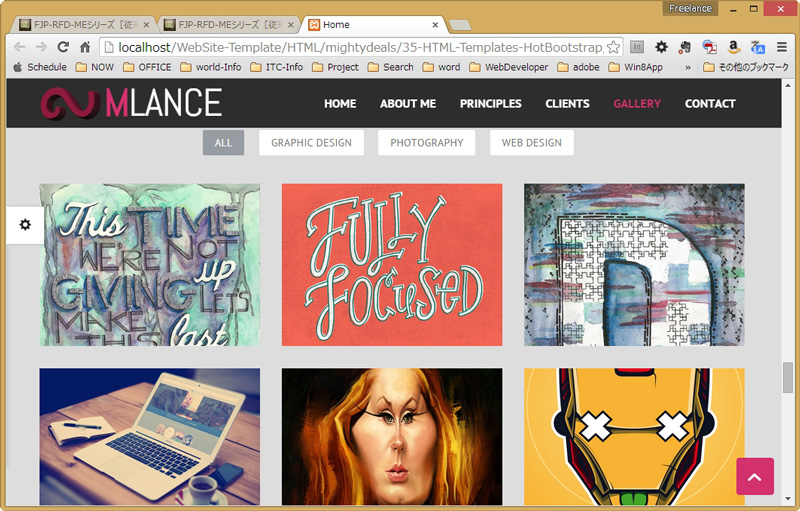Viewport: 800px width, 511px height.
Task: Open the red-haired caricature portrait
Action: [x=392, y=437]
